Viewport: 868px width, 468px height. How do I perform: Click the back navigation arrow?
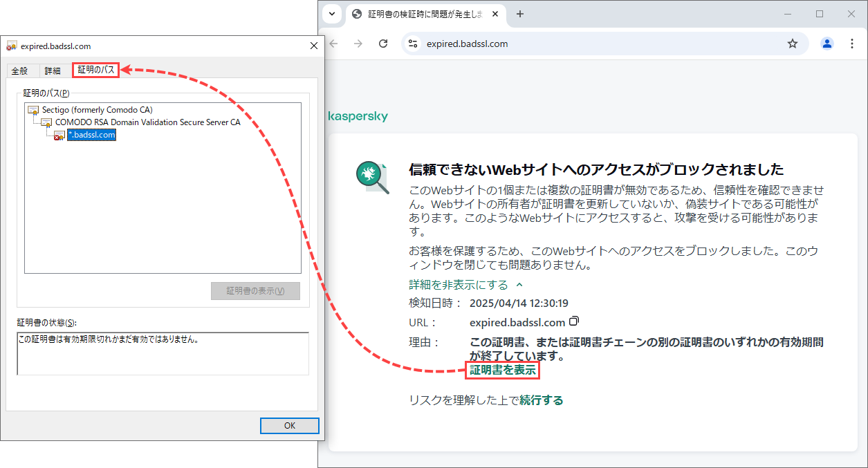pyautogui.click(x=333, y=43)
